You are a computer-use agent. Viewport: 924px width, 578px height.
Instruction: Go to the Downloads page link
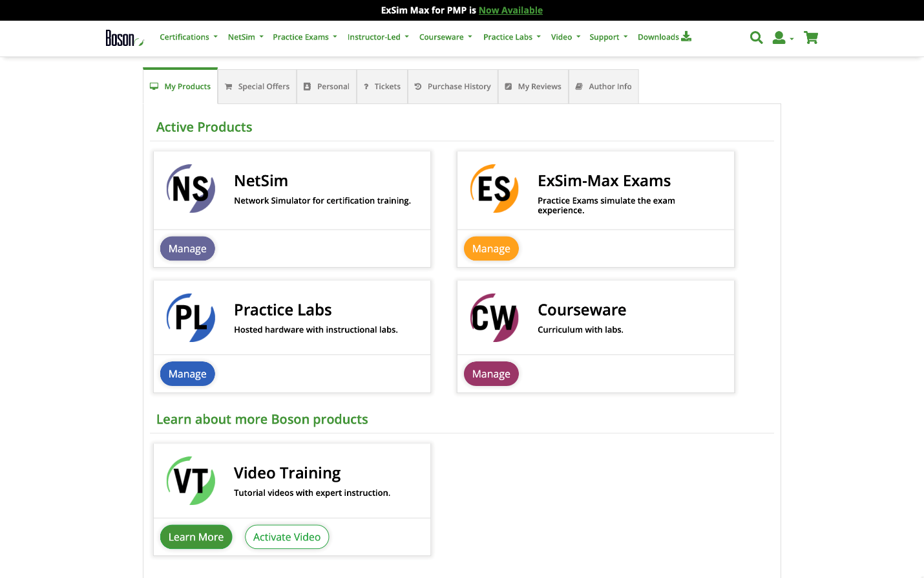point(664,37)
